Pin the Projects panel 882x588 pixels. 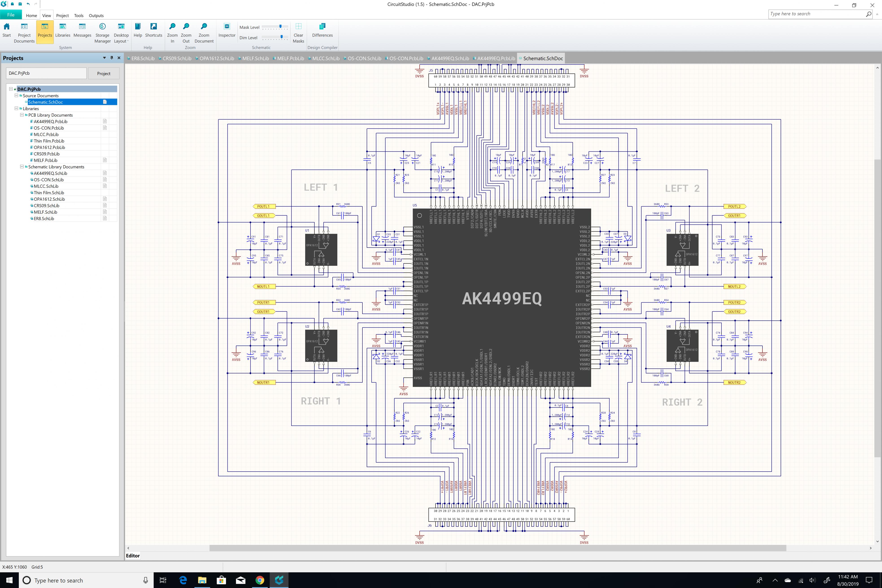click(x=111, y=58)
